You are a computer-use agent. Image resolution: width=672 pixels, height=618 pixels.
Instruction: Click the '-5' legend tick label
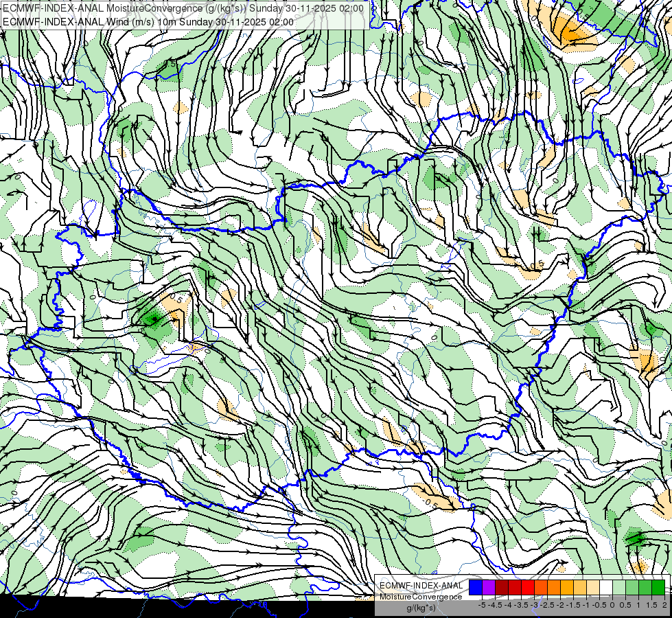pos(482,605)
